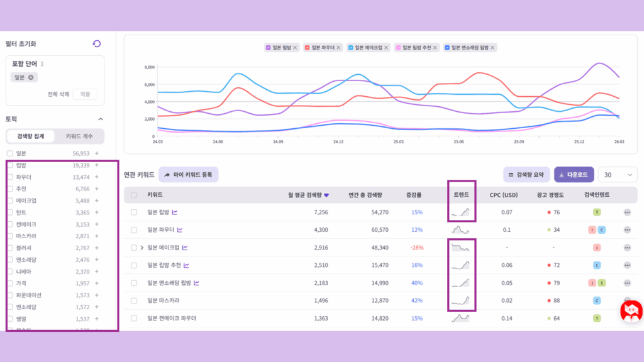The image size is (644, 362).
Task: Open the red mascot chat widget
Action: point(630,312)
